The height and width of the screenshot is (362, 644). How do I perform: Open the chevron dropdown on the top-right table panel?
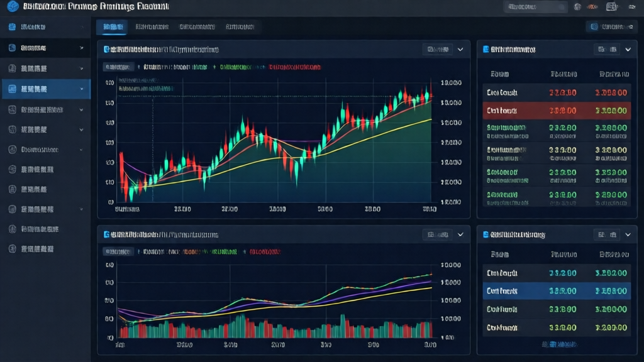[628, 49]
